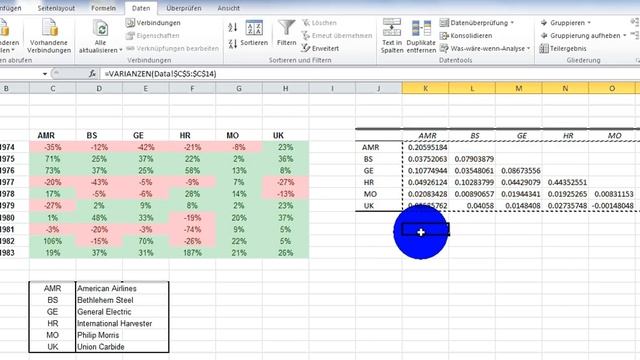The height and width of the screenshot is (360, 640).
Task: Click Gruppierung aufheben button
Action: click(x=580, y=36)
